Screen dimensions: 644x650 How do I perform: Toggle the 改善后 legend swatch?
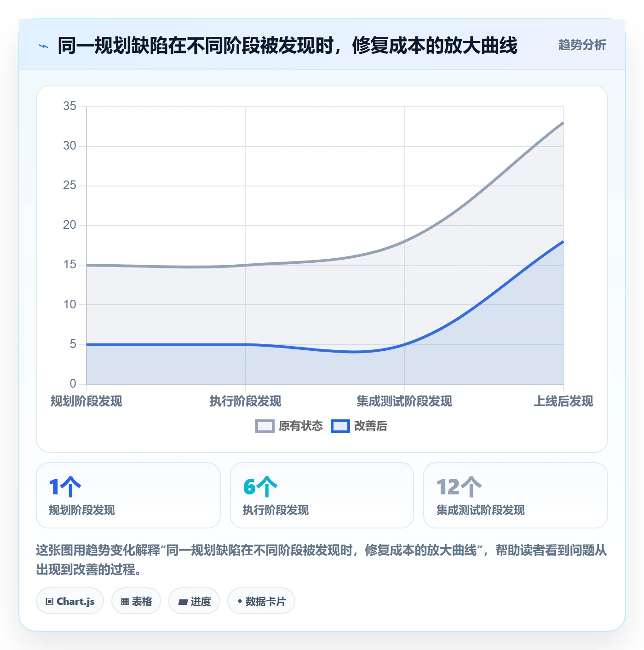tap(340, 426)
